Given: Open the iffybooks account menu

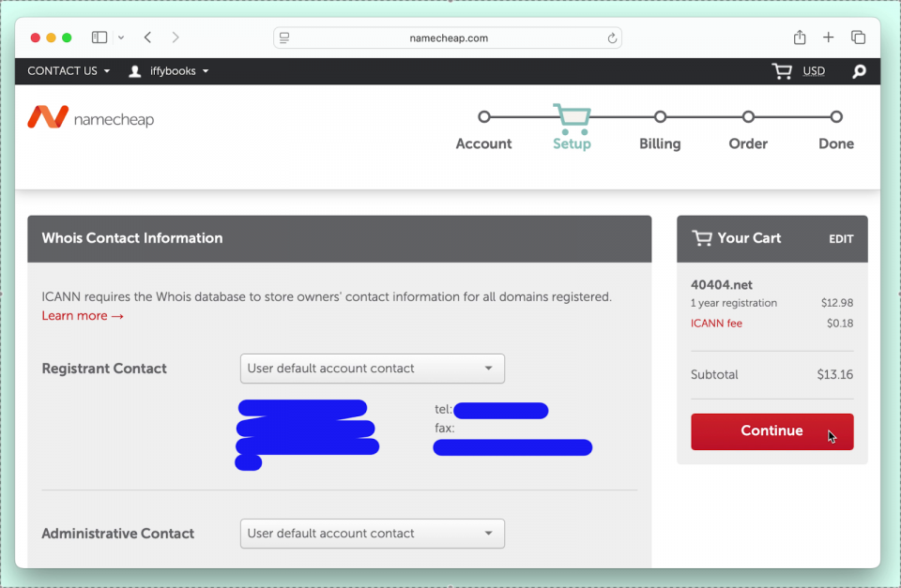Looking at the screenshot, I should (x=169, y=71).
